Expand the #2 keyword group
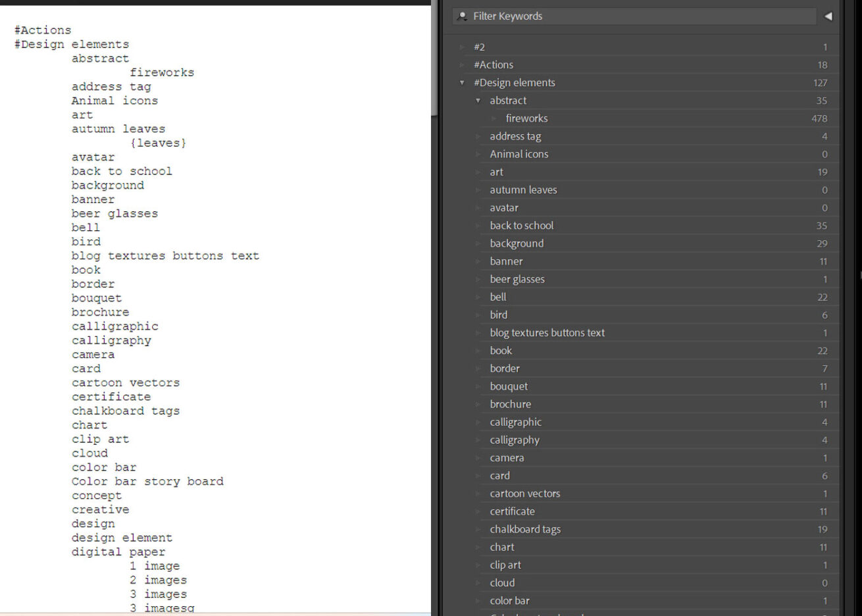 coord(462,47)
